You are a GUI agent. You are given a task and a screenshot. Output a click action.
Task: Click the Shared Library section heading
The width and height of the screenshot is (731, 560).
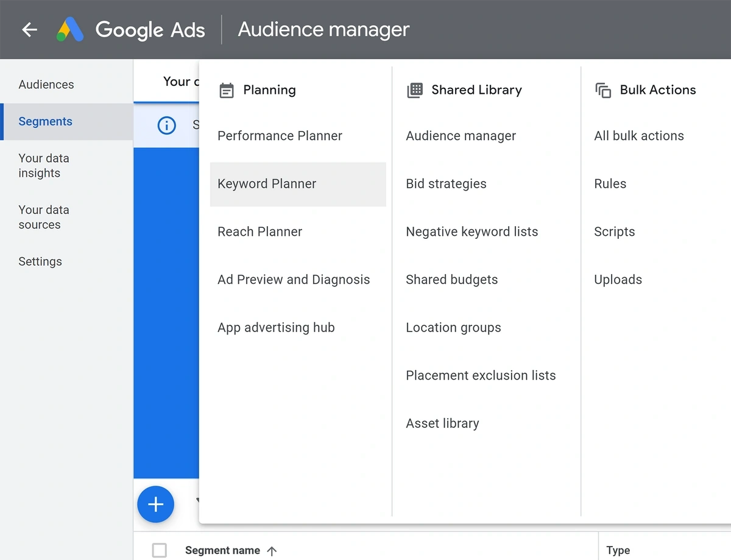pos(476,90)
